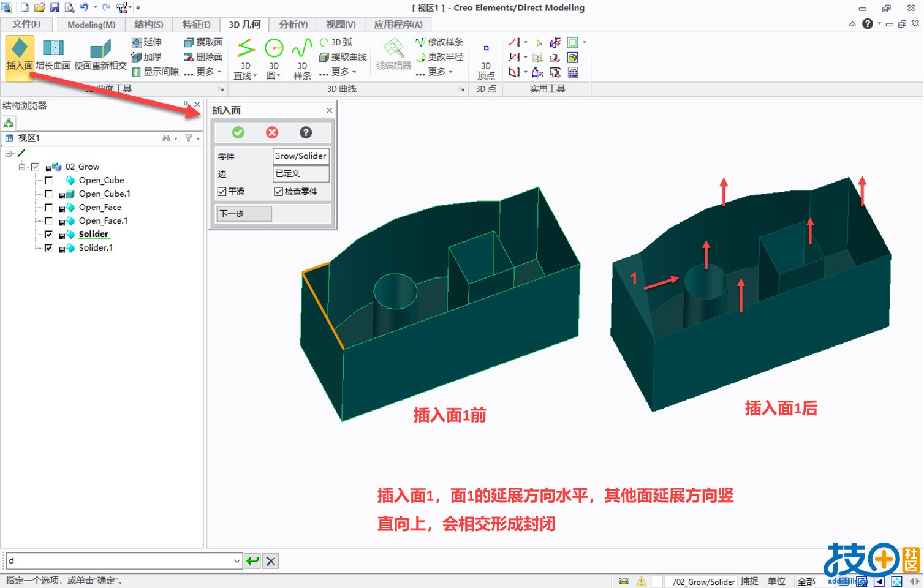The image size is (924, 588).
Task: Open 更多 dropdown beside 攫取曲线
Action: coord(338,72)
